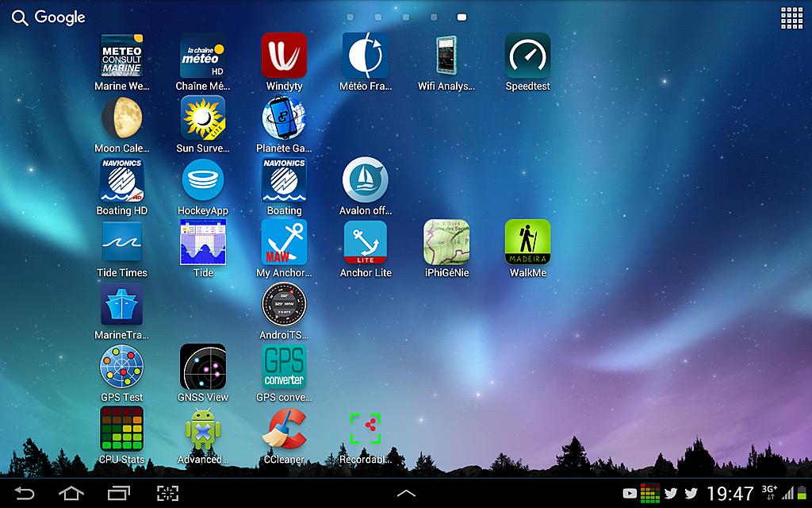Launch the Avalon offshore sailboat app
The height and width of the screenshot is (508, 812).
point(365,180)
